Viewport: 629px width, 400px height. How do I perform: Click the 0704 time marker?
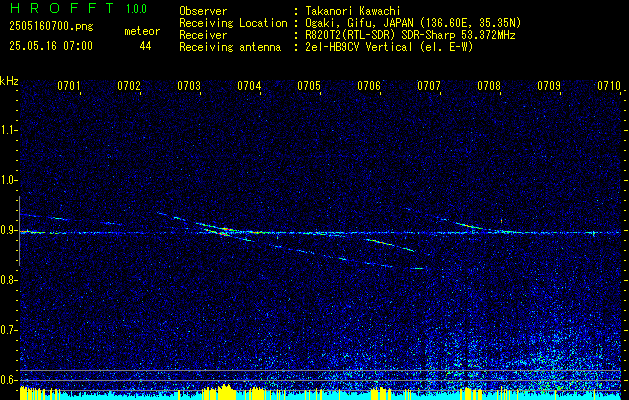click(249, 86)
